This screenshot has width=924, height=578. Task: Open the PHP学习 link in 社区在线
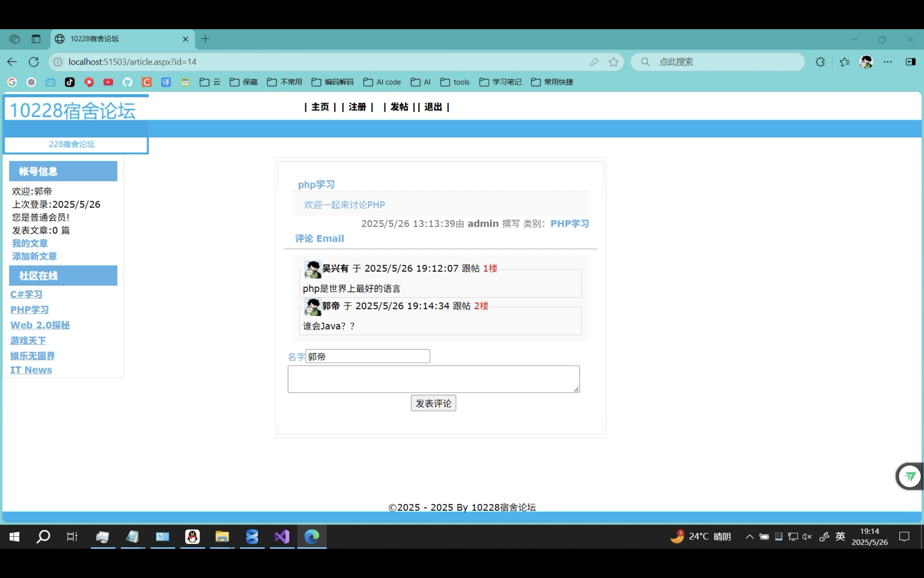coord(30,310)
